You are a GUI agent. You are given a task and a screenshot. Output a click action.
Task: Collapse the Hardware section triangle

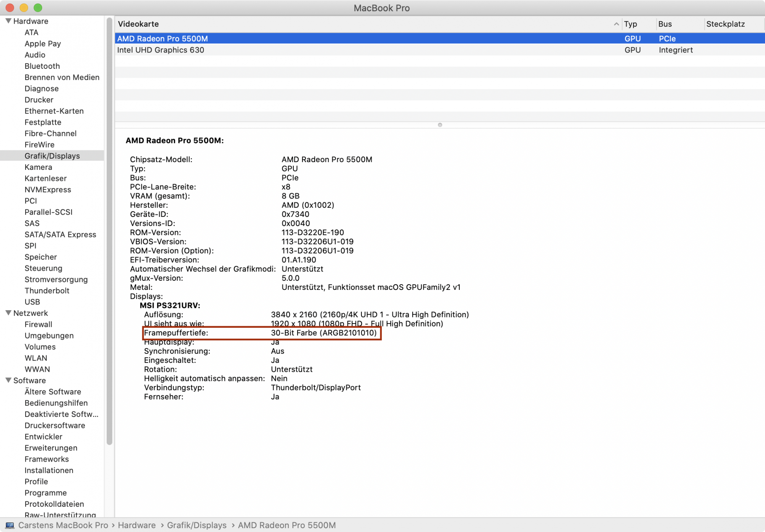[8, 21]
